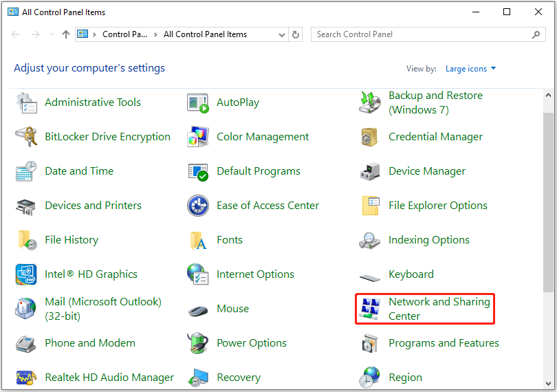The image size is (557, 392).
Task: Refresh the Control Panel view
Action: (296, 34)
